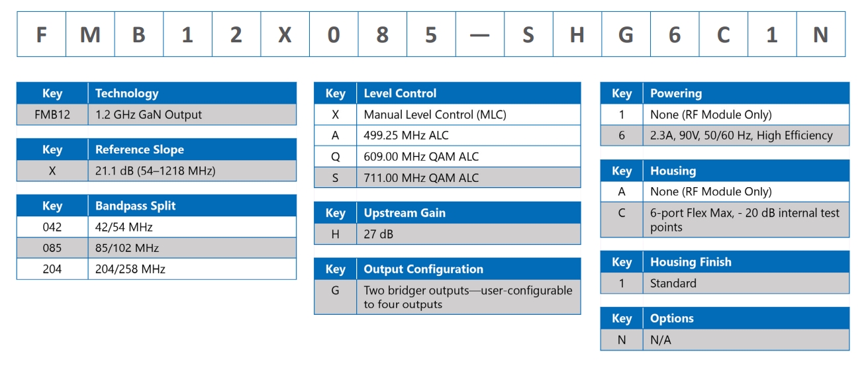This screenshot has height=381, width=868.
Task: Select the digit 5 box in the part-number row
Action: [x=431, y=34]
